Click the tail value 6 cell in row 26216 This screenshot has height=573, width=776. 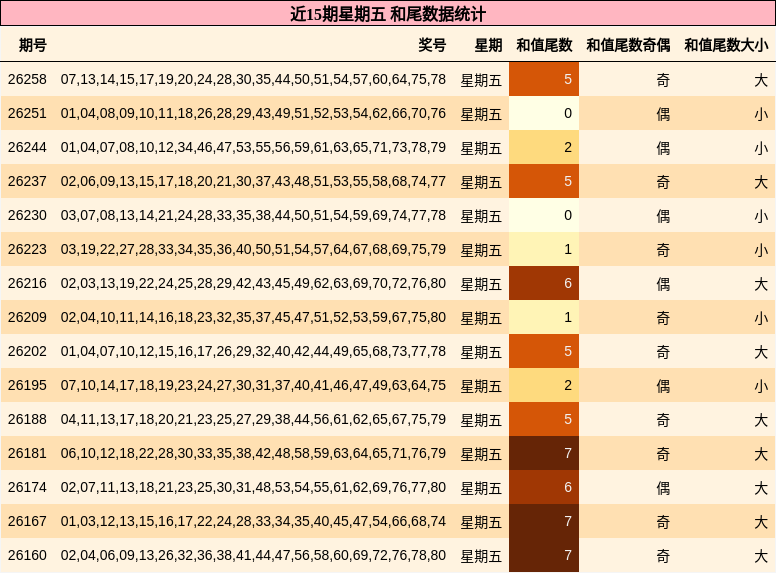(544, 283)
